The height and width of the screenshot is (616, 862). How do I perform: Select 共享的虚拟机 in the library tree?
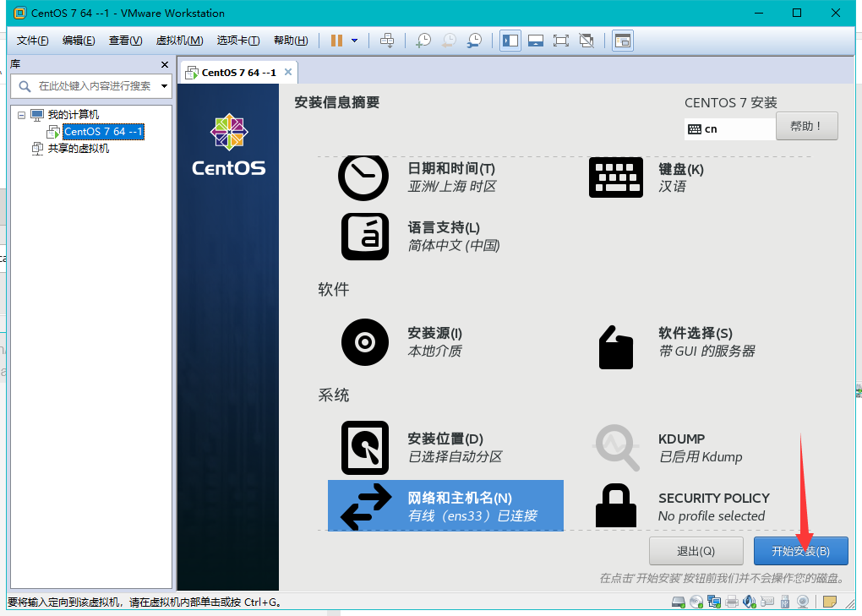(78, 149)
